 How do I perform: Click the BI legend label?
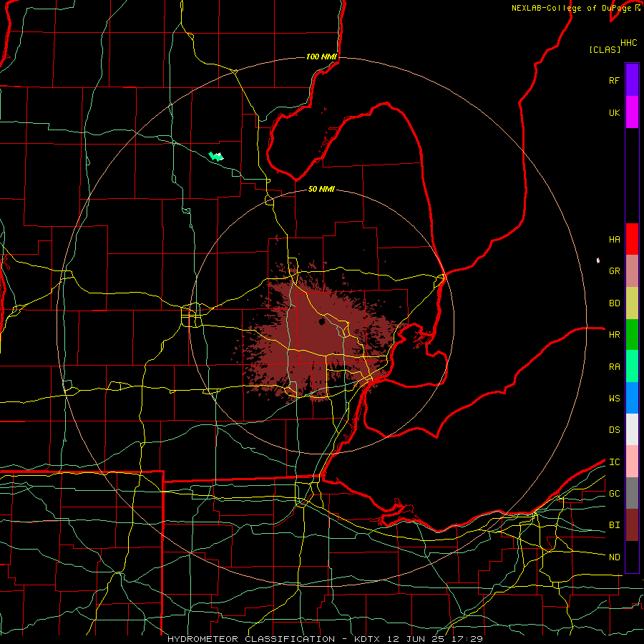614,525
